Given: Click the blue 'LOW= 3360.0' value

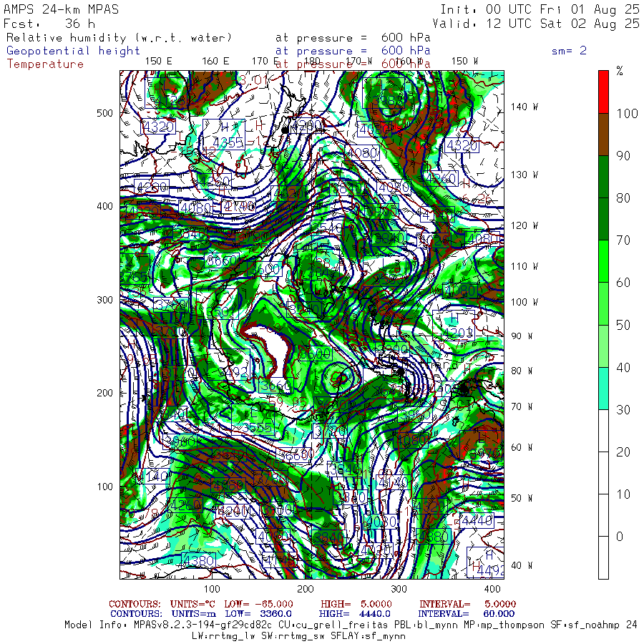Looking at the screenshot, I should coord(258,614).
